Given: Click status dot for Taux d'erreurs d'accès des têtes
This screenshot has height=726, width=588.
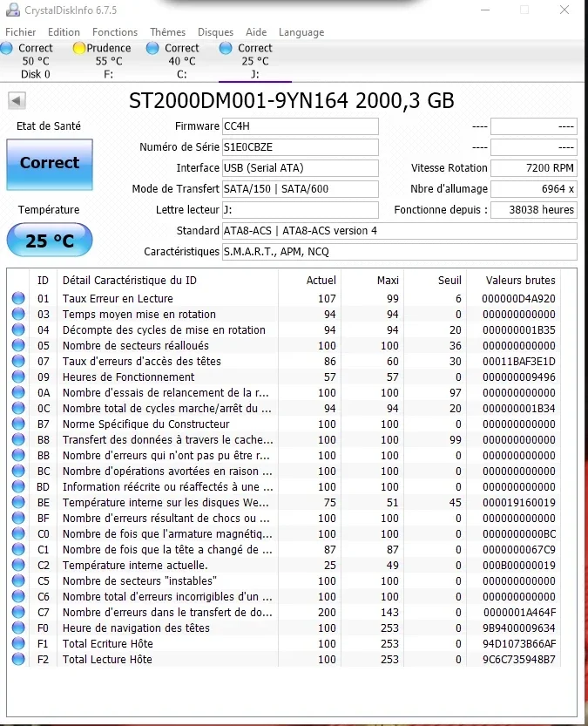Looking at the screenshot, I should (18, 361).
